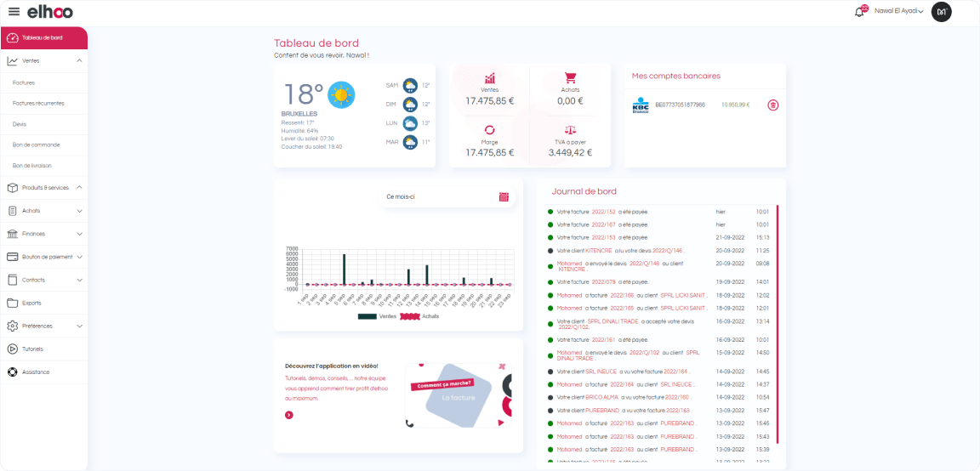The image size is (980, 471).
Task: Expand the Achats sidebar menu
Action: pos(79,211)
